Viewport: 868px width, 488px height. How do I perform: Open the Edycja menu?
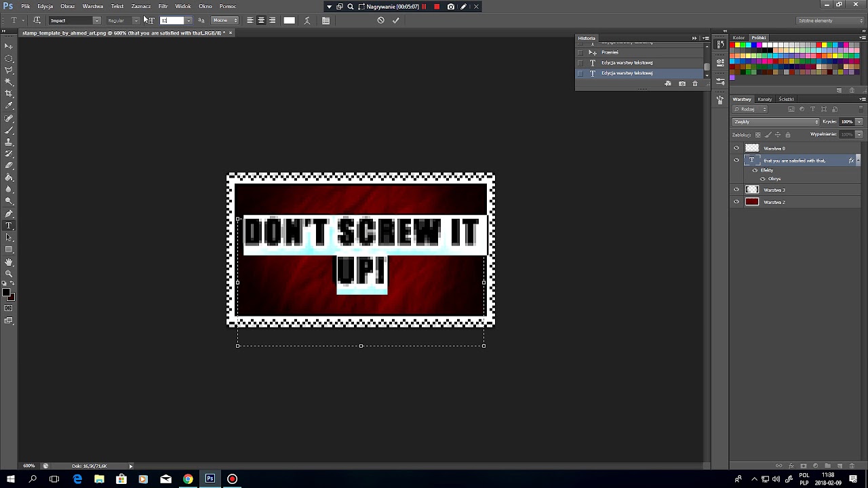pos(45,6)
